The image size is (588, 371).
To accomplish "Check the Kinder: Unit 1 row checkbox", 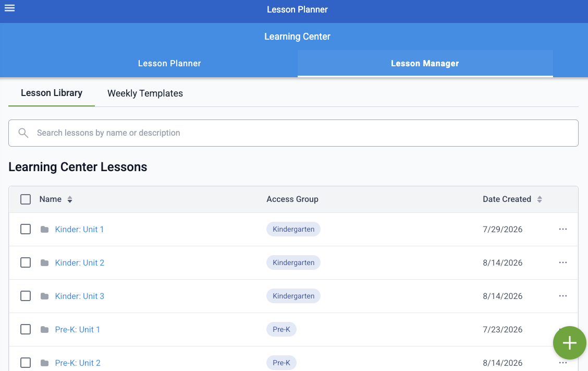I will [x=26, y=229].
